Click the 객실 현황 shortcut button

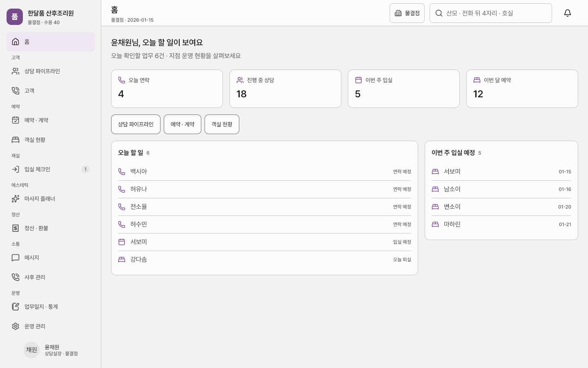[222, 124]
